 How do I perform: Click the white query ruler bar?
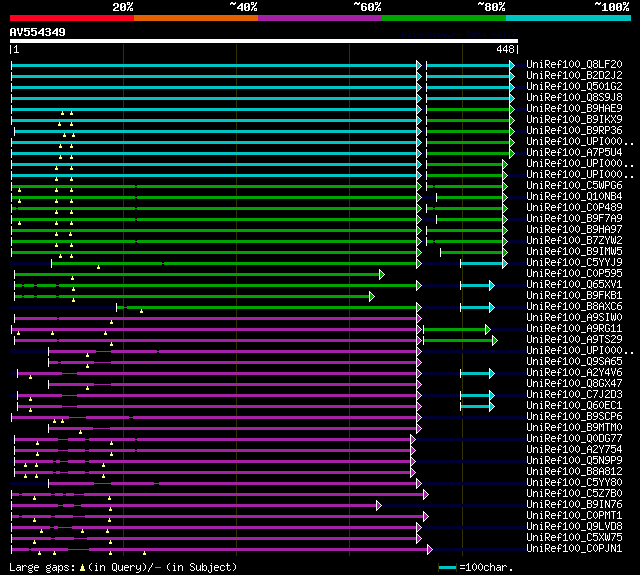[x=263, y=41]
